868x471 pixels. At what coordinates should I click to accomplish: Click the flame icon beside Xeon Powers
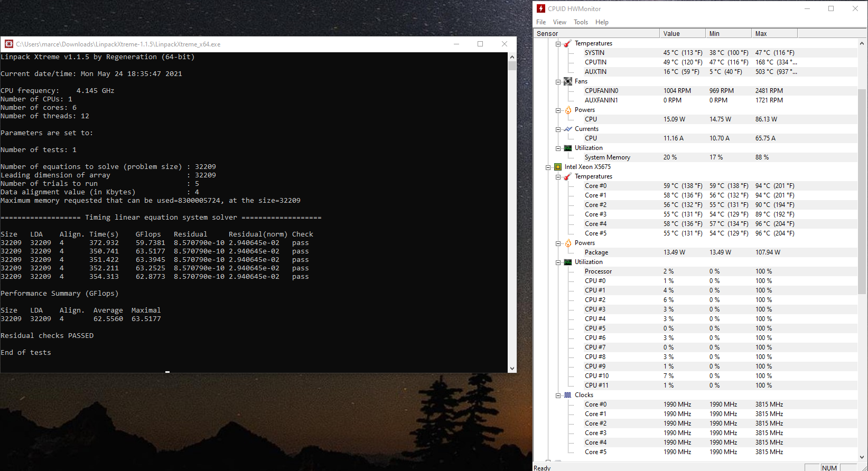568,243
